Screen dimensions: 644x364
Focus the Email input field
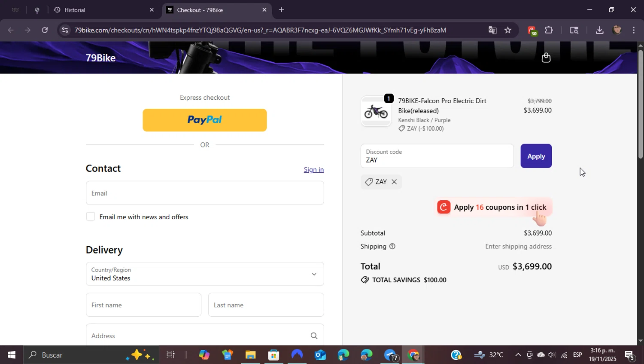point(205,193)
